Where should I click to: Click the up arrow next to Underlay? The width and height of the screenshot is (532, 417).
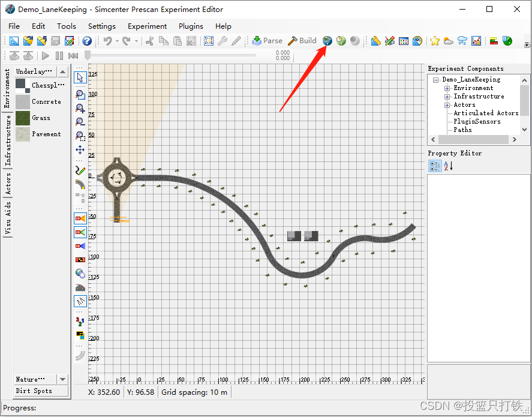pyautogui.click(x=62, y=71)
